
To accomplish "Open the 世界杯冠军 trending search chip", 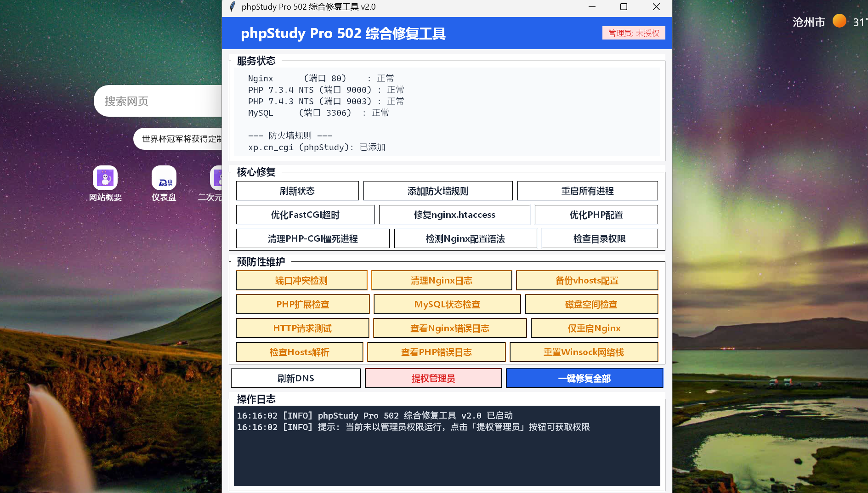I will click(x=178, y=139).
